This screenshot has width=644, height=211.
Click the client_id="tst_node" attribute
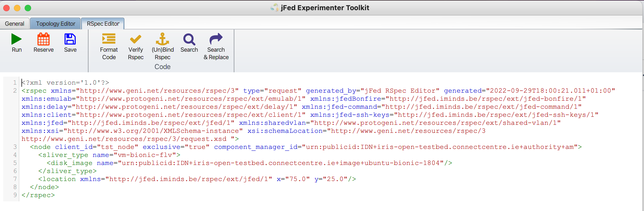(x=97, y=147)
